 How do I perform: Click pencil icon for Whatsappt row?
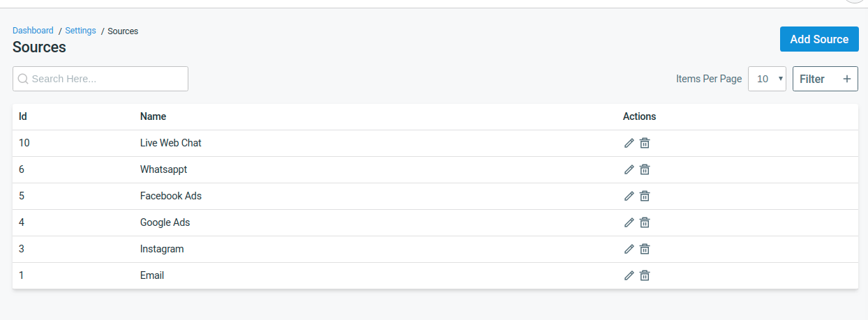pos(629,169)
